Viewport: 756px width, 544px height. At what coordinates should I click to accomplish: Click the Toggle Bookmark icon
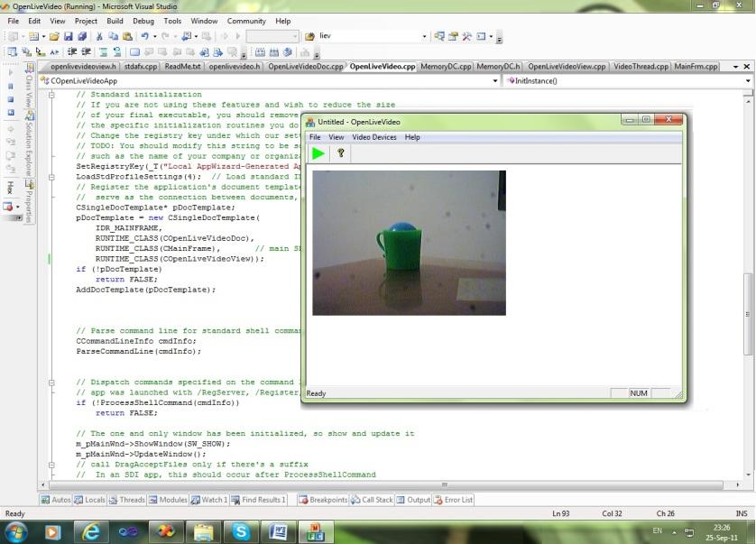click(x=134, y=51)
